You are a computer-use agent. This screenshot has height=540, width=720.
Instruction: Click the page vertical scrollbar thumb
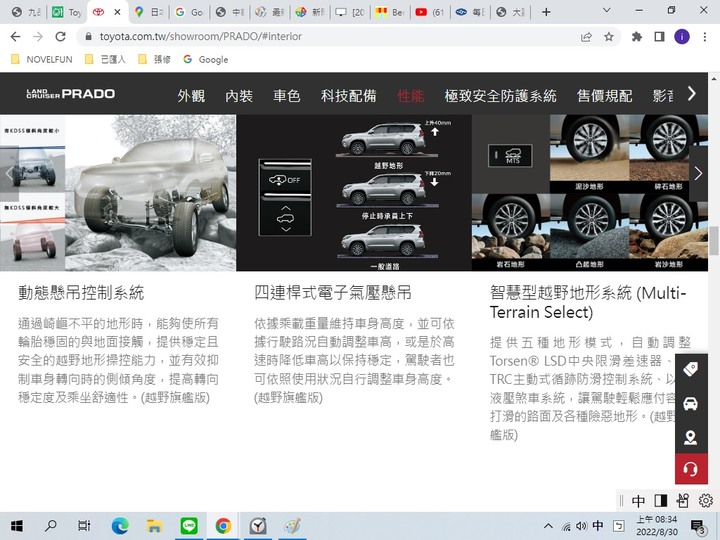click(x=714, y=240)
